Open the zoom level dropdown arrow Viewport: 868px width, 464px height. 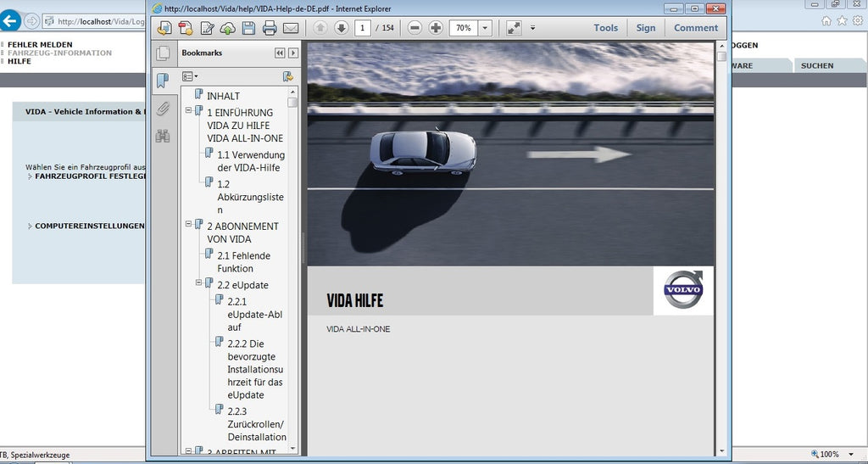pos(485,28)
